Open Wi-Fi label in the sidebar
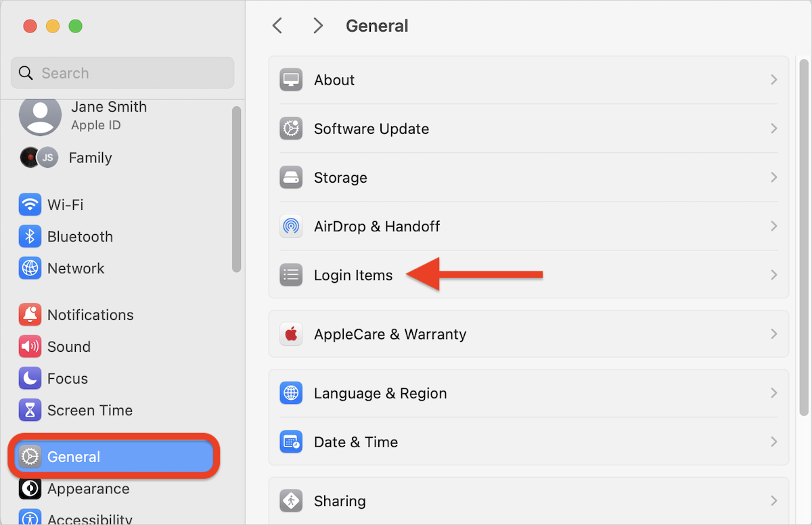This screenshot has height=525, width=812. (66, 204)
